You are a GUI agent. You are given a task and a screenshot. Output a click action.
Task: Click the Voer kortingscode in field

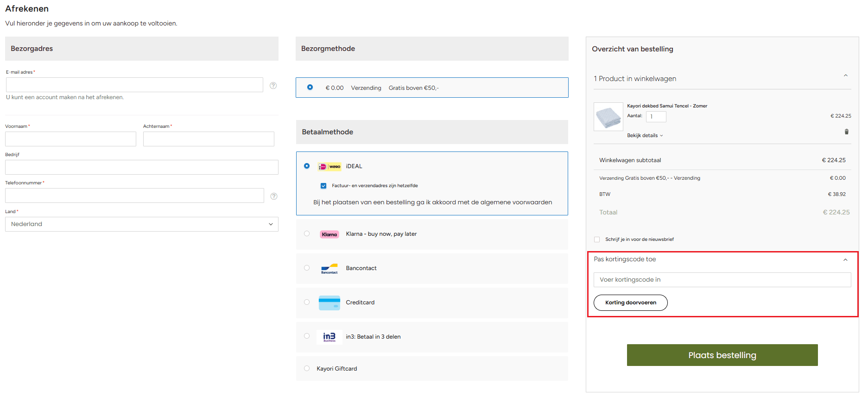722,280
